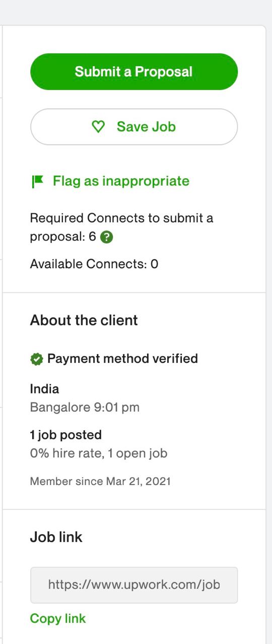Click the Bangalore 9:01 pm local time

click(85, 407)
